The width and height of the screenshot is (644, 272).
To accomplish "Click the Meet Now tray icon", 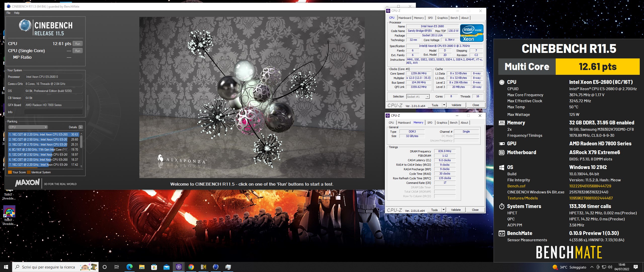I will [x=598, y=267].
